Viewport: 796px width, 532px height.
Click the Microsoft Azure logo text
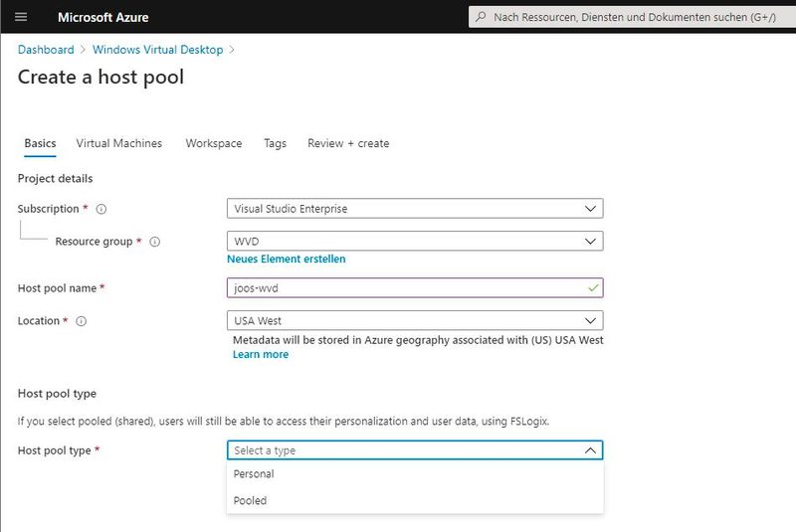pos(103,17)
